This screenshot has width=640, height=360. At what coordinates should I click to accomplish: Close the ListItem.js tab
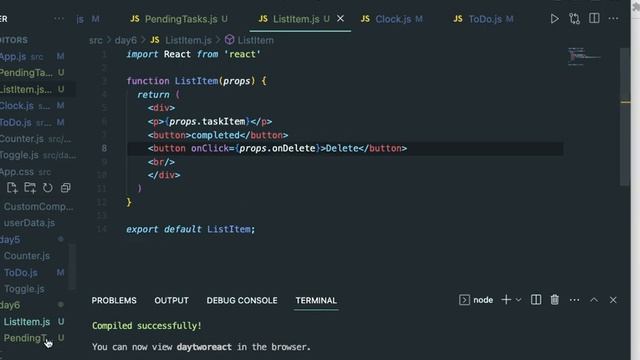(x=340, y=19)
